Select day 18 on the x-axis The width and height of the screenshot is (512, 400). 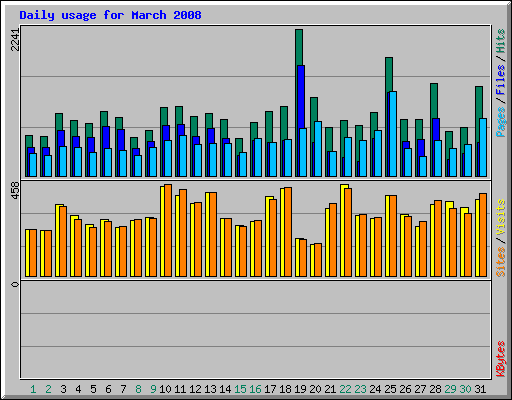pyautogui.click(x=285, y=389)
